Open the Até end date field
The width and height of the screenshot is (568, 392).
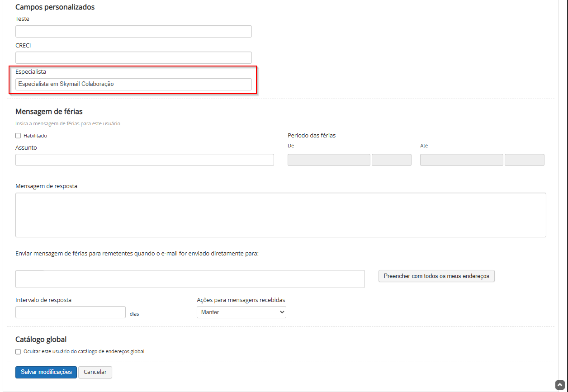(461, 160)
